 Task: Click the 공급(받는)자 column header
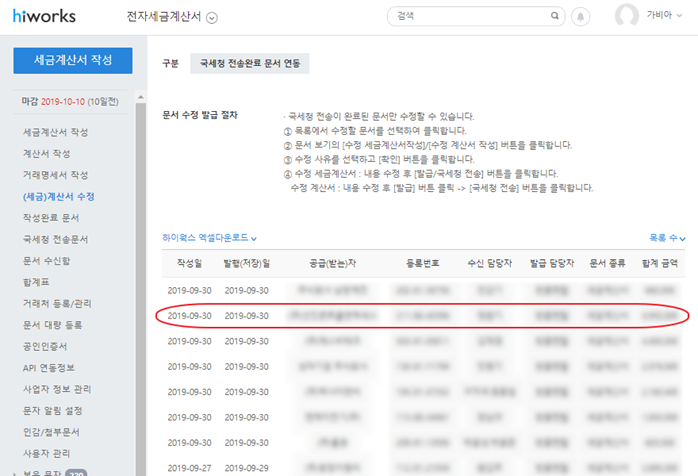[333, 263]
